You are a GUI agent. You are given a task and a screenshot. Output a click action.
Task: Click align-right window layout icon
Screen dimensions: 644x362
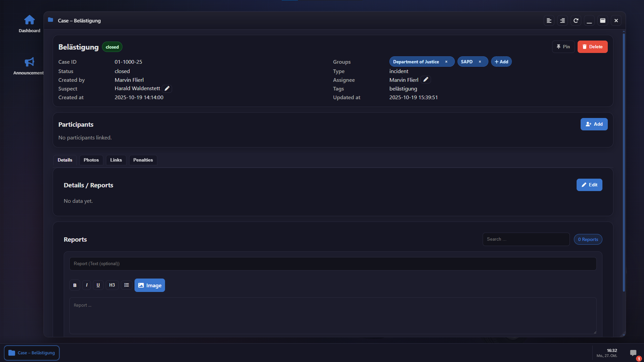point(562,21)
